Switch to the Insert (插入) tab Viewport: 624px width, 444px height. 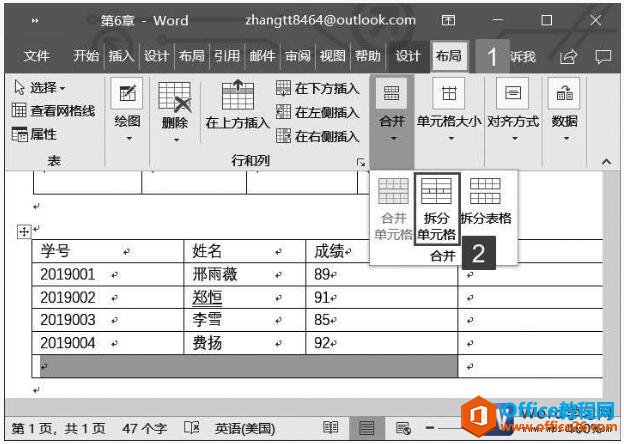click(121, 56)
